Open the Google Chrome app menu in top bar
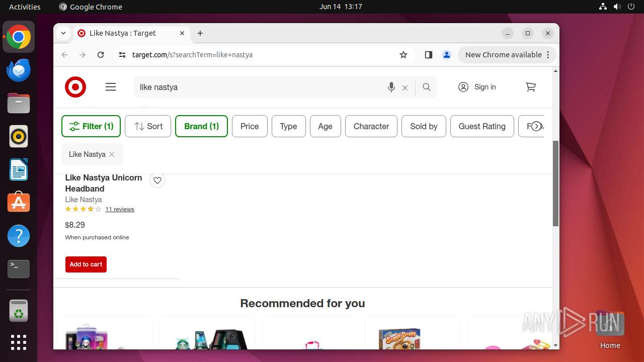This screenshot has width=644, height=362. pyautogui.click(x=91, y=7)
